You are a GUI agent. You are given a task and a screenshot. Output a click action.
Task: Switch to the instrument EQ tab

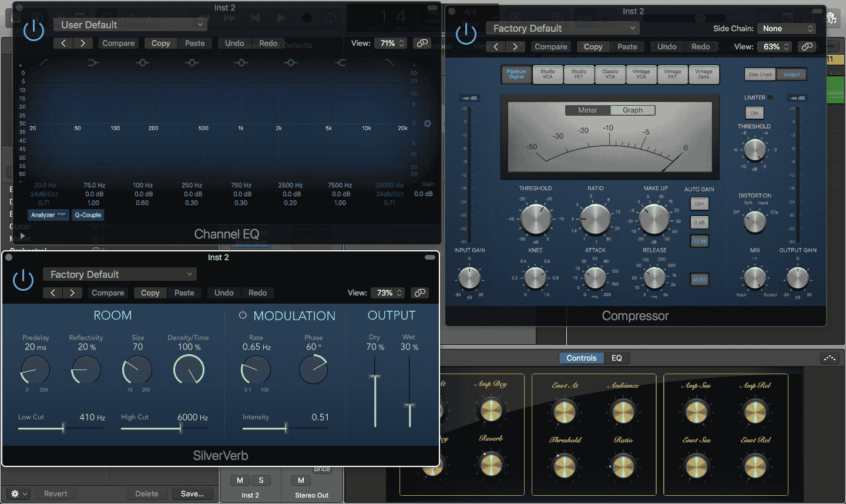616,358
